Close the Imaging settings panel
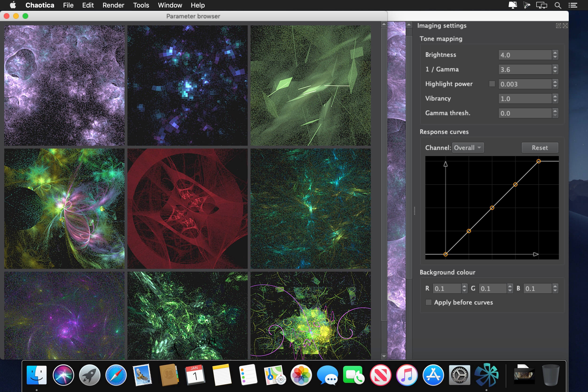This screenshot has height=392, width=588. click(x=565, y=26)
